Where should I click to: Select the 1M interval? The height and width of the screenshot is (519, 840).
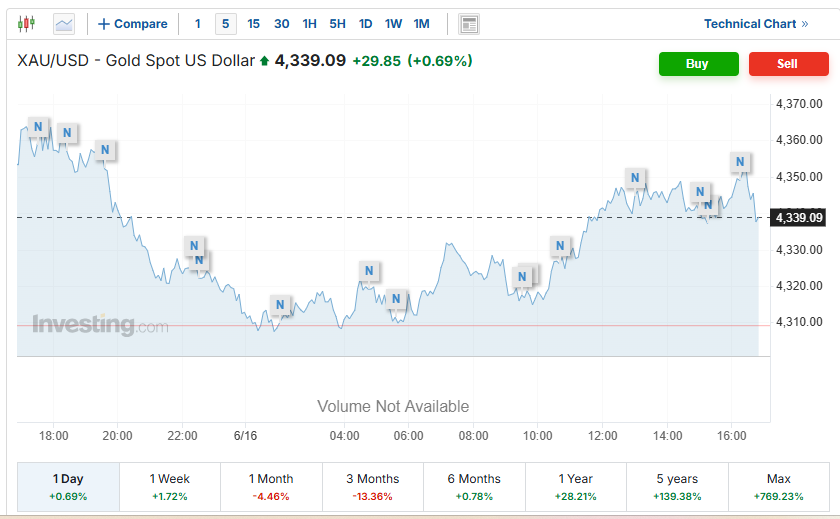[x=422, y=24]
